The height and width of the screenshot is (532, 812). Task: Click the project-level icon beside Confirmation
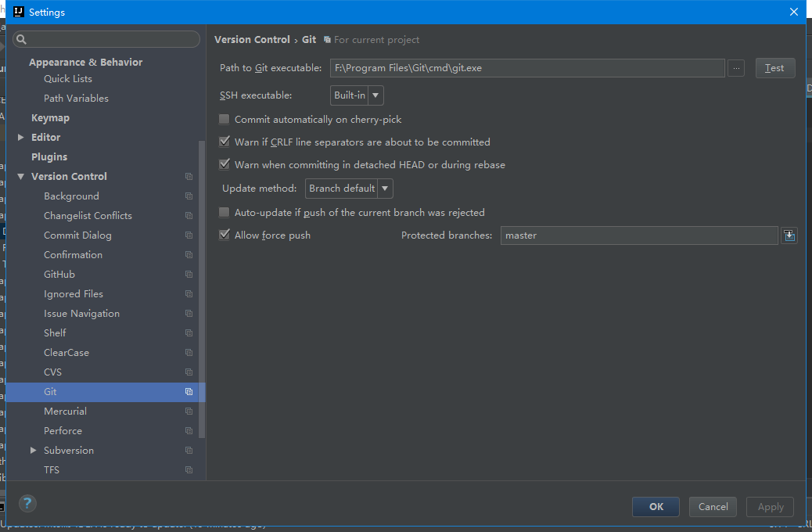(189, 255)
